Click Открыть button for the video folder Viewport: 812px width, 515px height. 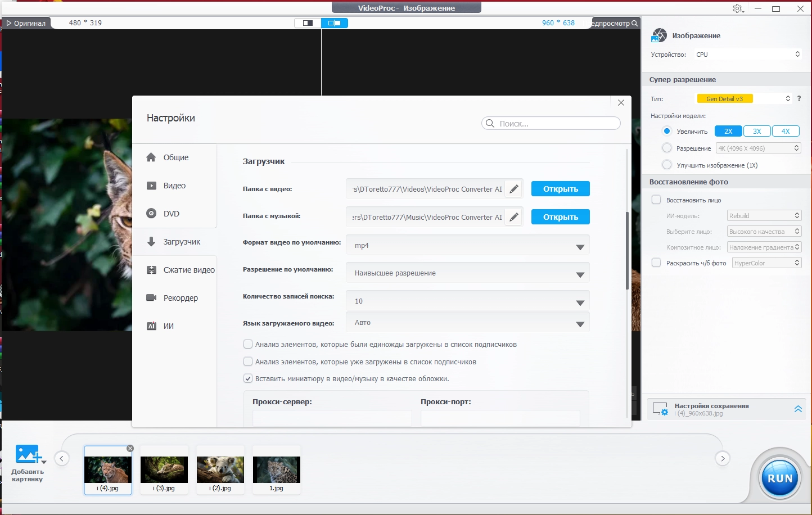point(561,189)
